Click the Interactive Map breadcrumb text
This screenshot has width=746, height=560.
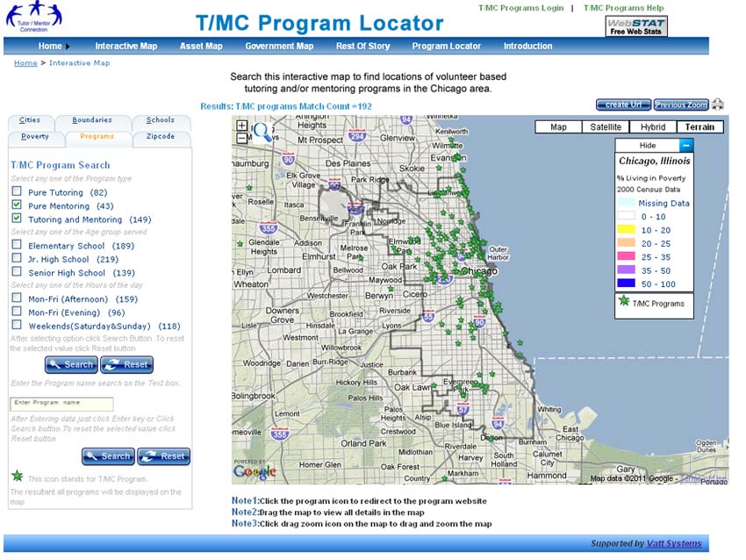click(x=80, y=63)
